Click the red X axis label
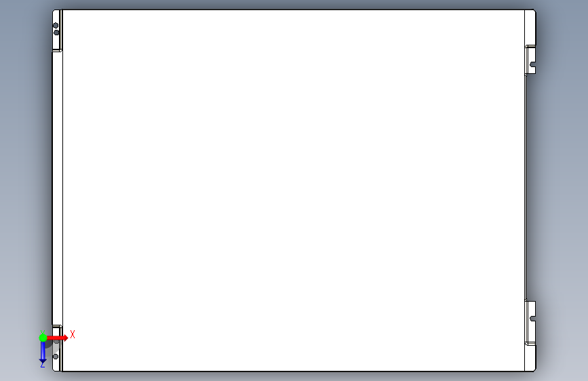588x381 pixels. (x=73, y=334)
